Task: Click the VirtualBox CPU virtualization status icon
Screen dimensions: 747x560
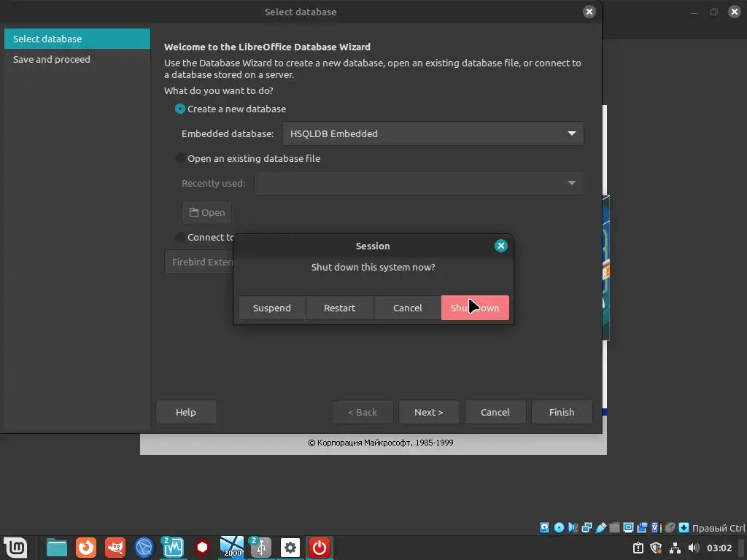Action: click(656, 528)
